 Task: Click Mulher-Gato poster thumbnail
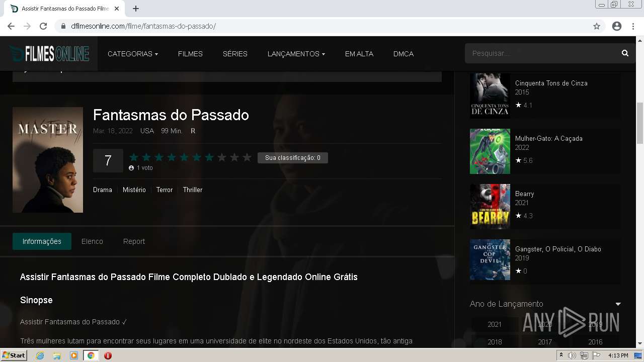[490, 151]
